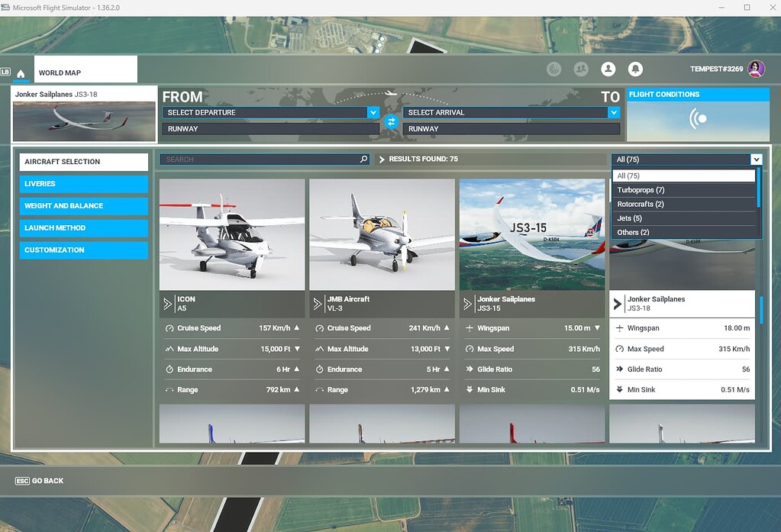Open the Liveries panel in the sidebar
The height and width of the screenshot is (532, 781).
coord(83,184)
